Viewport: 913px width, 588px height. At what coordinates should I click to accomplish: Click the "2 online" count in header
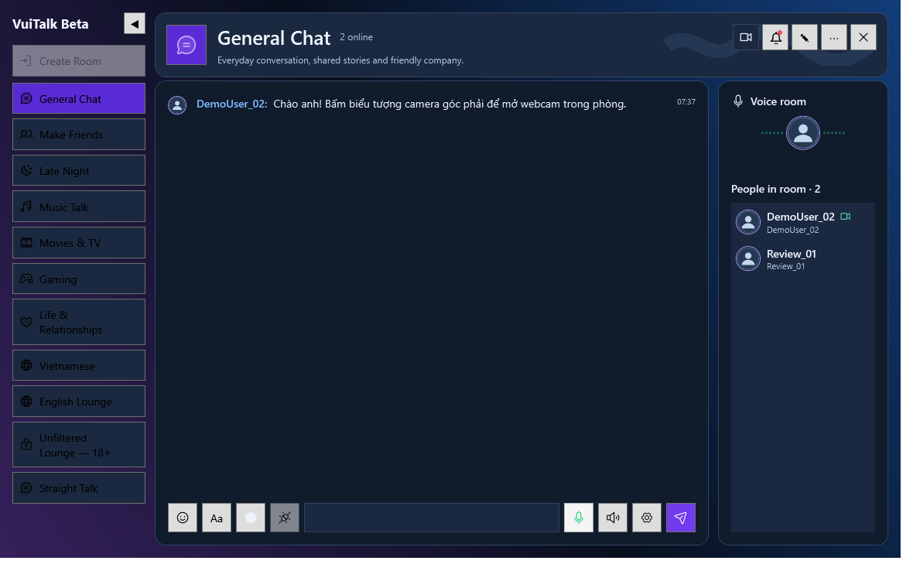tap(357, 37)
